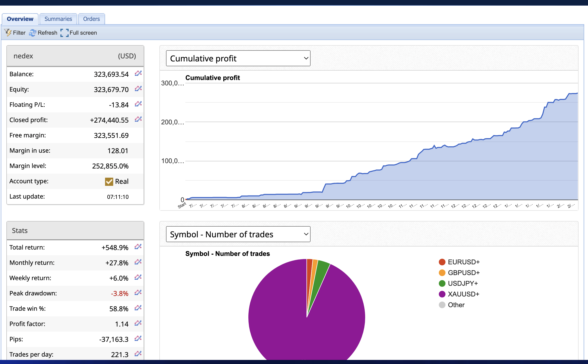Click the chart icon beside Equity
Screen dimensions: 588x364
(x=138, y=89)
